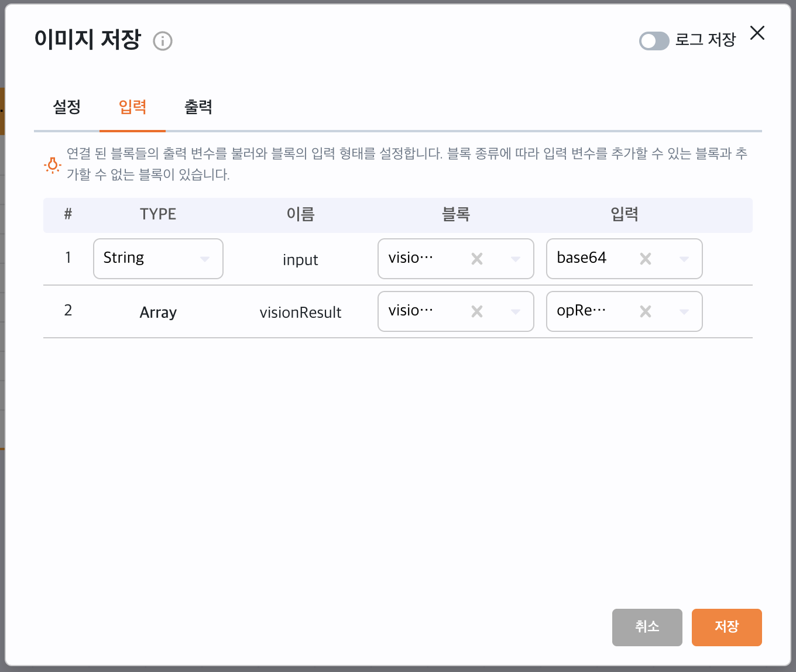The width and height of the screenshot is (796, 672).
Task: Expand the base64 input dropdown arrow
Action: pos(684,259)
